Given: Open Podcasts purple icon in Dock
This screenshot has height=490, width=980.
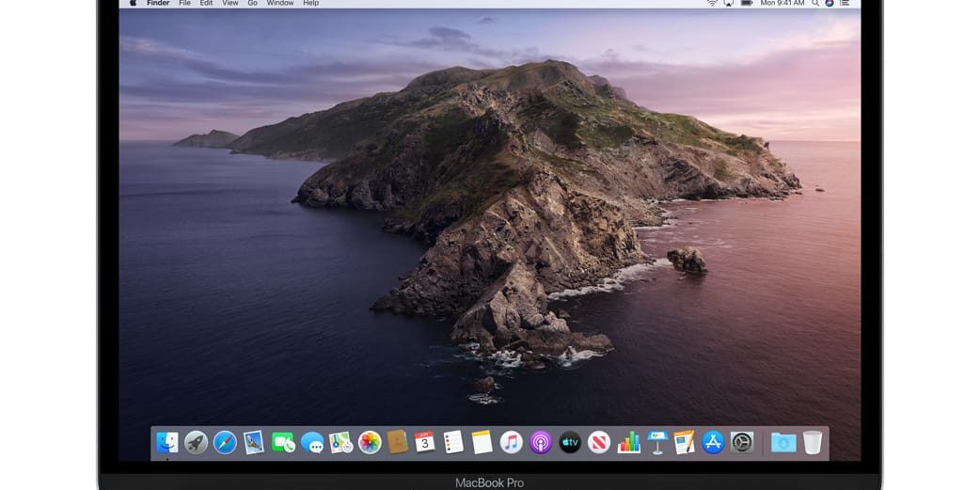Looking at the screenshot, I should (541, 442).
